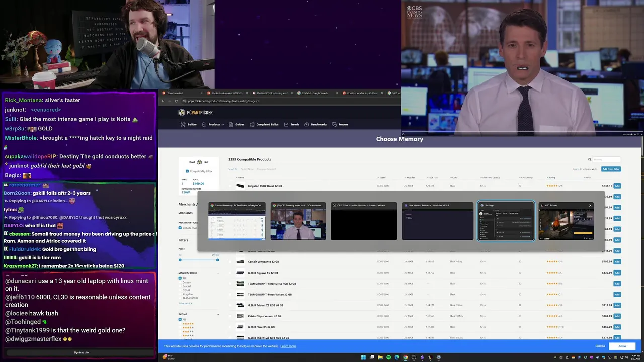Click the PCPartPicker logo

(x=196, y=113)
